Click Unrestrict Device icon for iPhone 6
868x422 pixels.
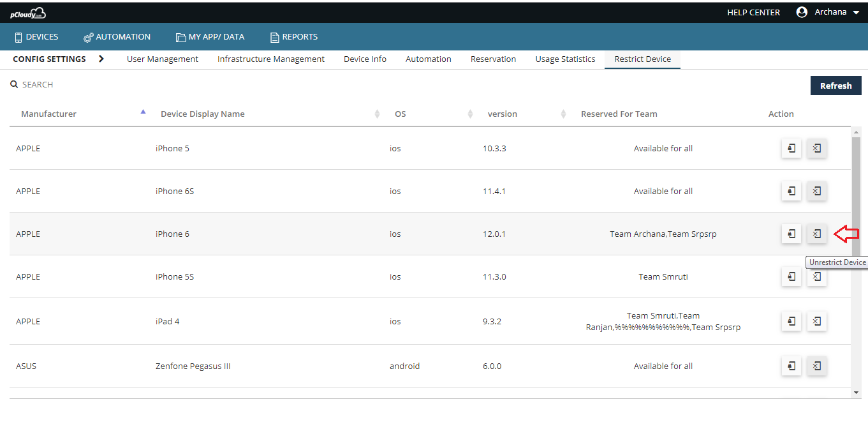pos(817,234)
